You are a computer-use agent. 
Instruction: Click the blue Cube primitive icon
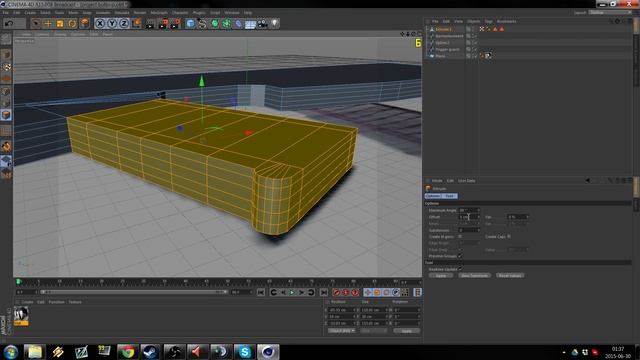(x=190, y=24)
